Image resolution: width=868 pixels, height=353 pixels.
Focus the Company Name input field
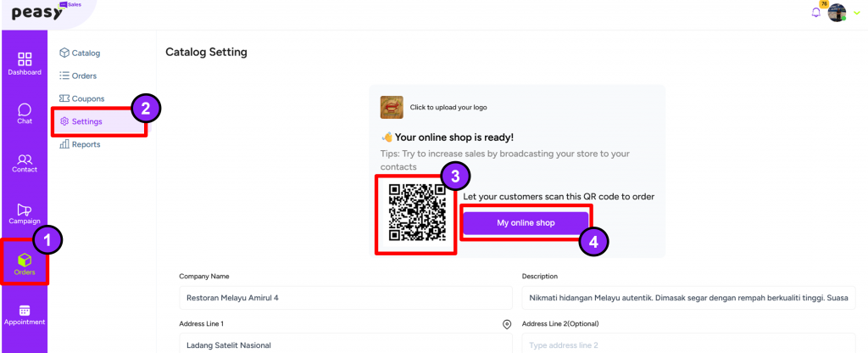(346, 298)
